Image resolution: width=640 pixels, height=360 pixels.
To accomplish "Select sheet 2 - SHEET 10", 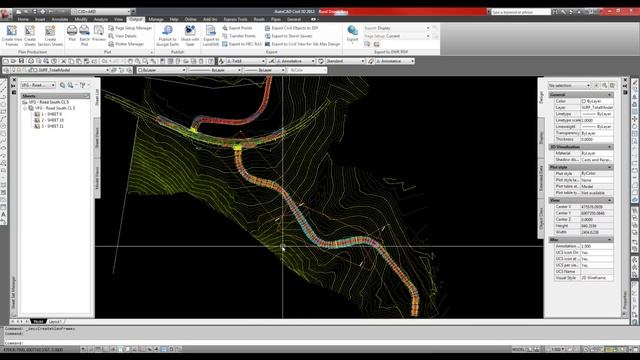I will click(49, 120).
